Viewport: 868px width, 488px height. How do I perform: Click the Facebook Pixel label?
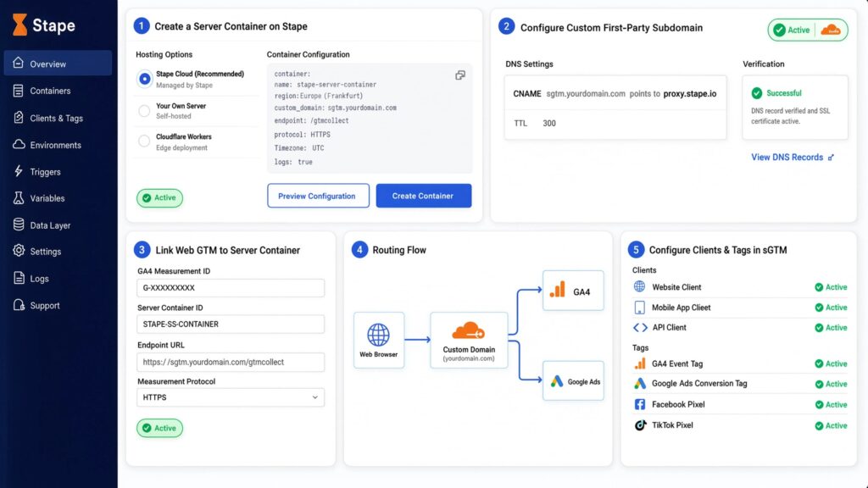pos(678,404)
